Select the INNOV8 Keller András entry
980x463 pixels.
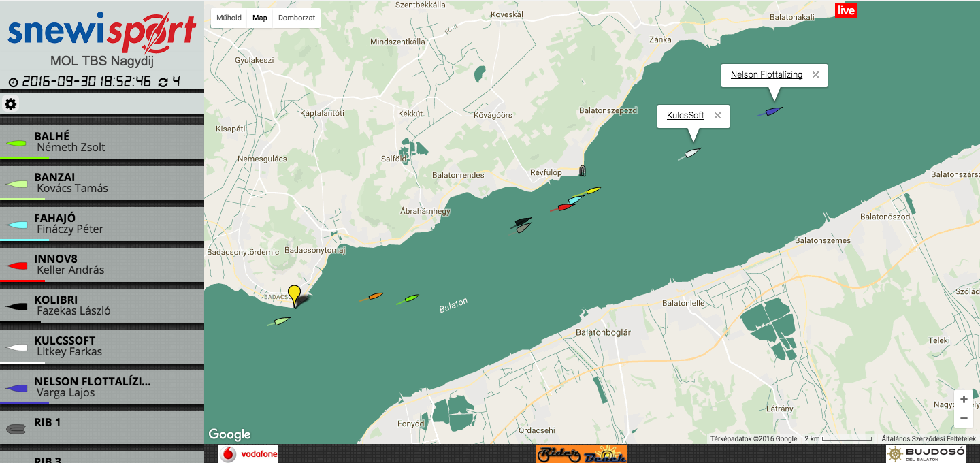102,264
